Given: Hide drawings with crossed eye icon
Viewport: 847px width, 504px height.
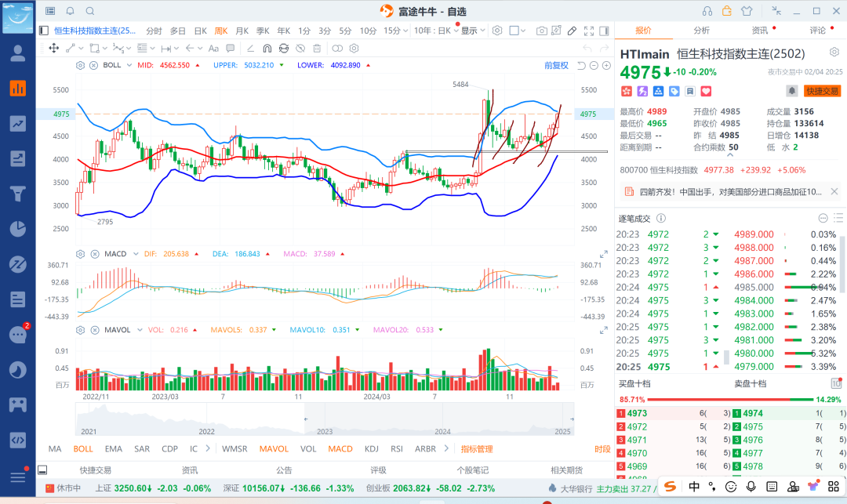Looking at the screenshot, I should tap(300, 48).
